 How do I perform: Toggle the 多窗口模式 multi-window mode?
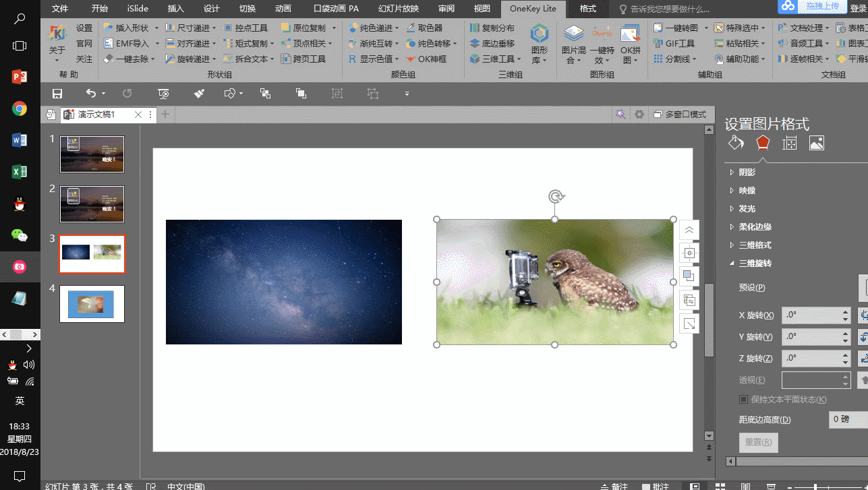[x=680, y=115]
